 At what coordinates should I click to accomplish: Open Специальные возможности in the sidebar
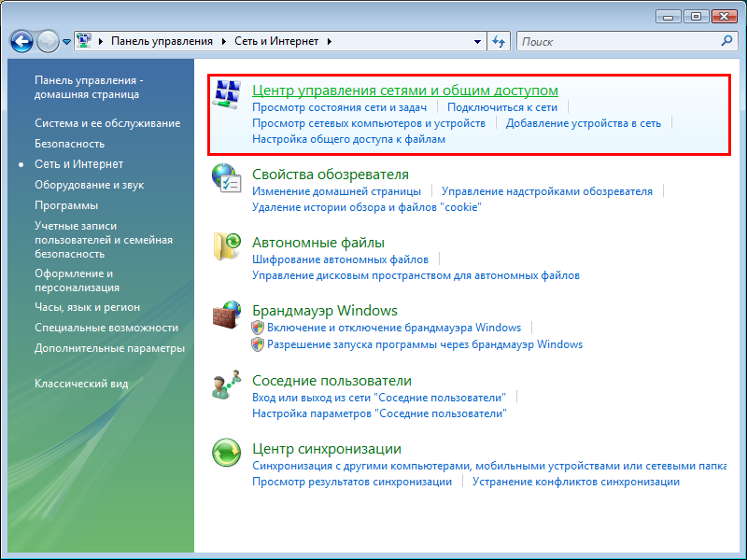pos(106,328)
